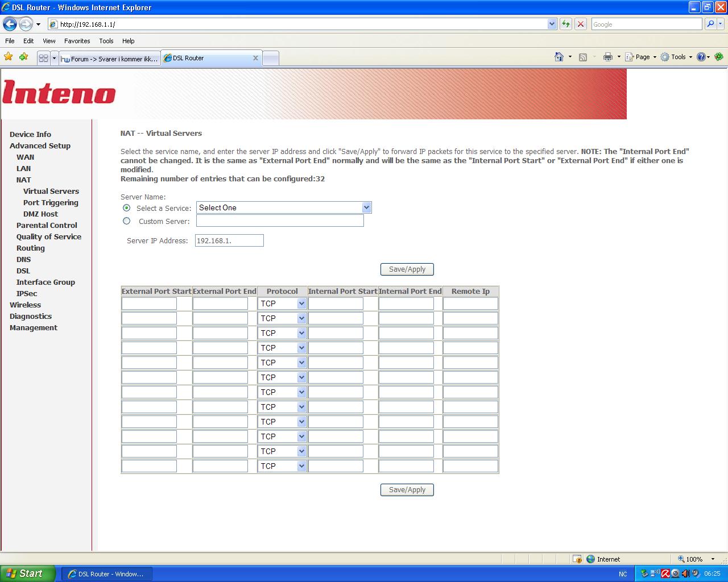Open the new blank tab button
728x582 pixels.
click(271, 58)
